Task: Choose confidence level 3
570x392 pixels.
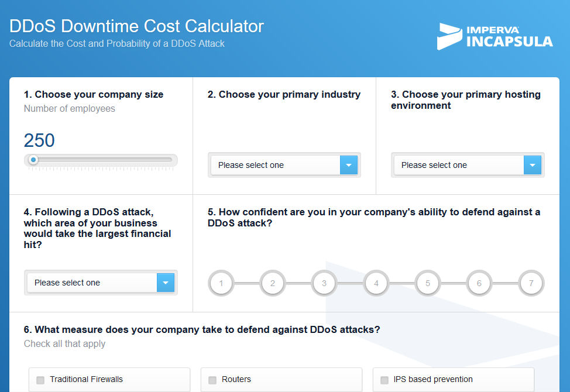Action: point(324,283)
